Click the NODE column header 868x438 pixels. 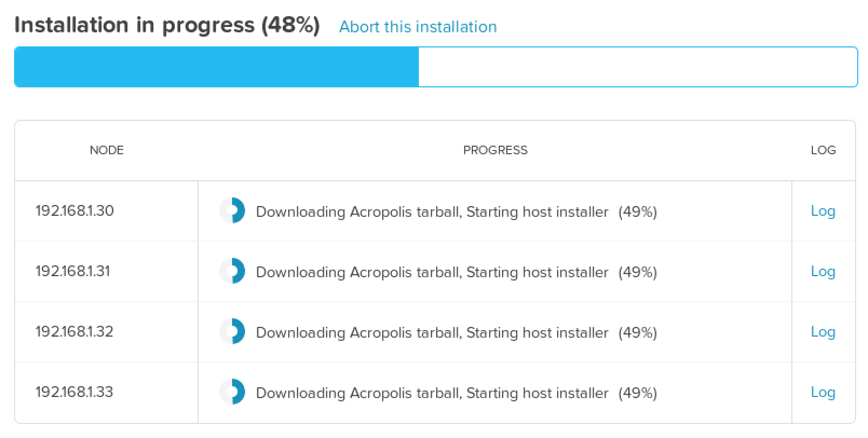(107, 150)
